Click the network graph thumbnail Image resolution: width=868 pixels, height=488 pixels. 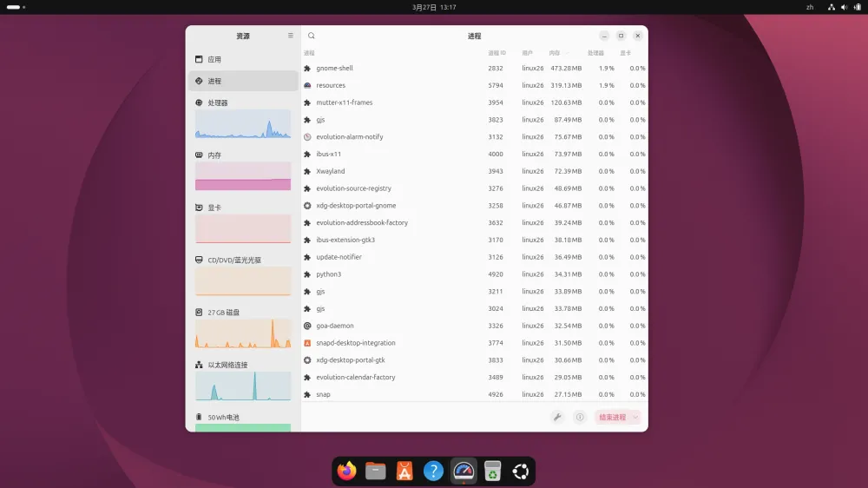pyautogui.click(x=243, y=386)
